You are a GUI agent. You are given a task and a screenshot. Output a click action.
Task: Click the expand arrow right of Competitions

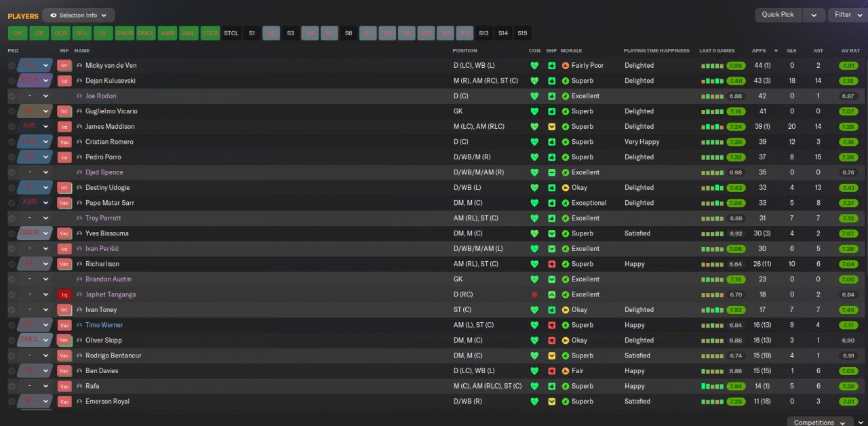[x=861, y=423]
